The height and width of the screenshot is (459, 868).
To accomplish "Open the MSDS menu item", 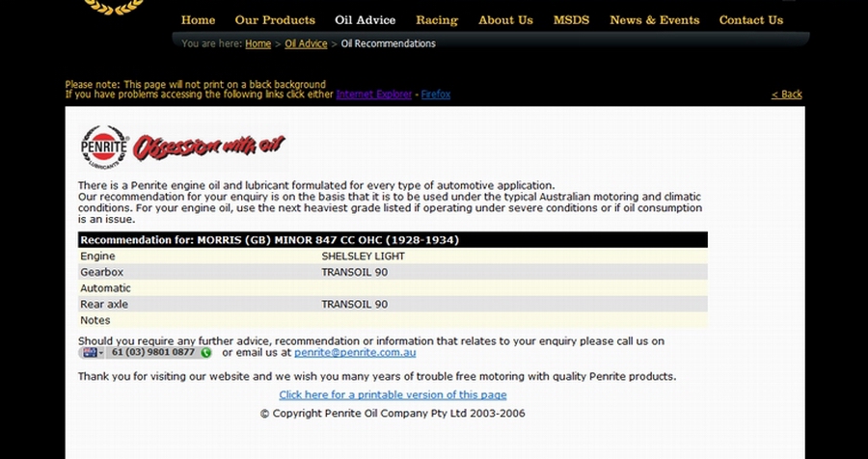I will [571, 20].
